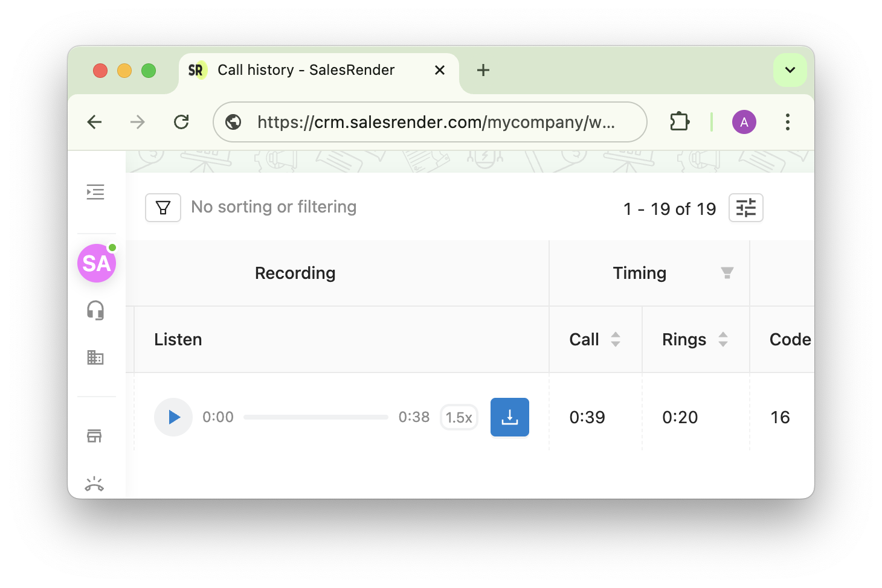Filter the Timing column

[727, 273]
